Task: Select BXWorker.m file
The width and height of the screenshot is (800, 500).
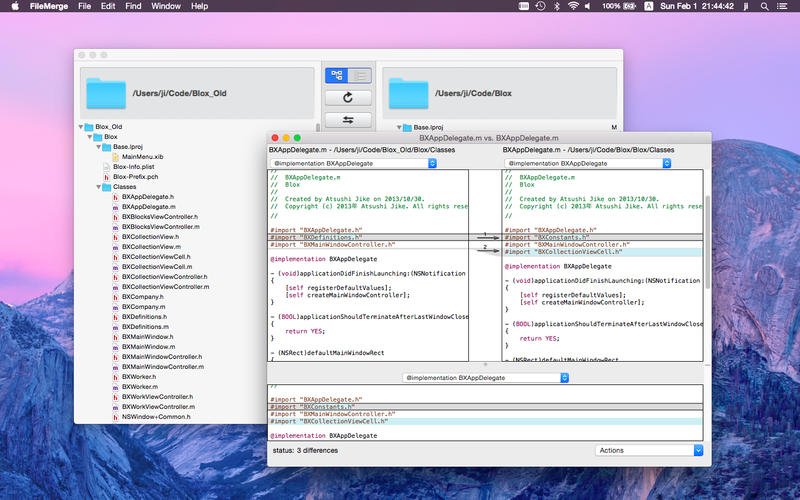Action: pyautogui.click(x=139, y=387)
